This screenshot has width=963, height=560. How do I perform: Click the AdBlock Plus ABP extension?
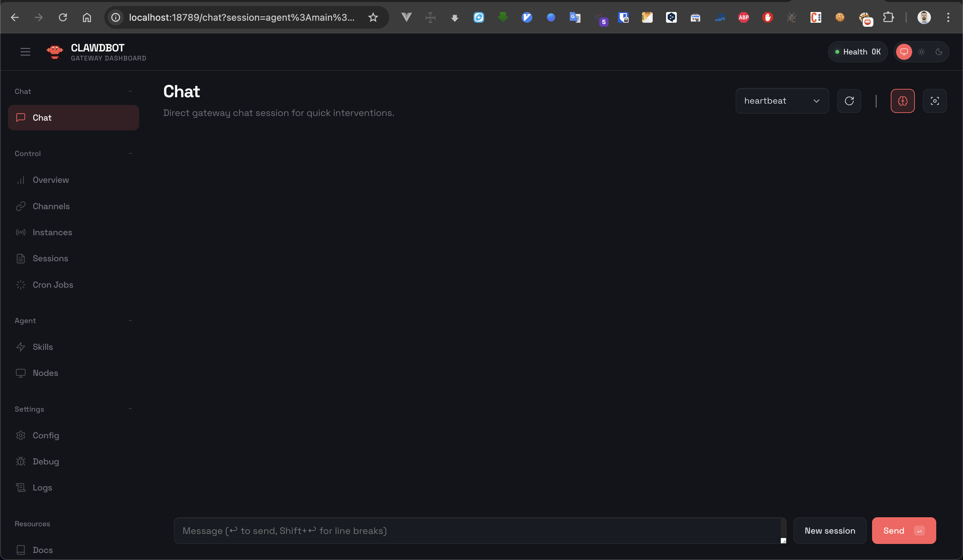(743, 17)
